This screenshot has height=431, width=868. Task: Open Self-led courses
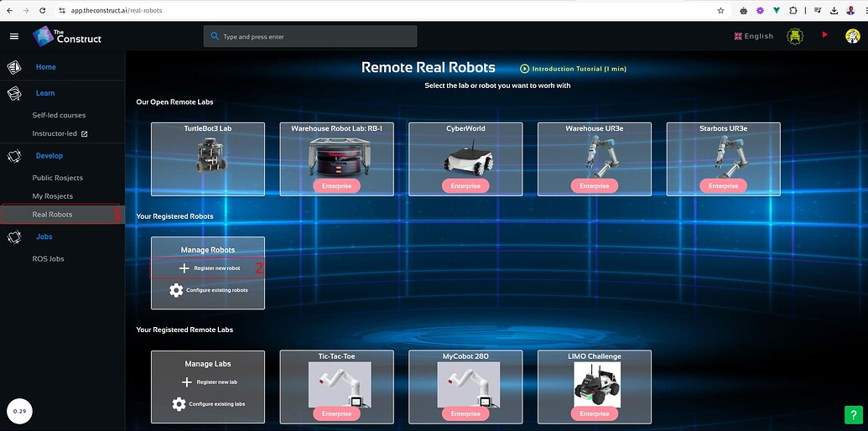(x=60, y=115)
